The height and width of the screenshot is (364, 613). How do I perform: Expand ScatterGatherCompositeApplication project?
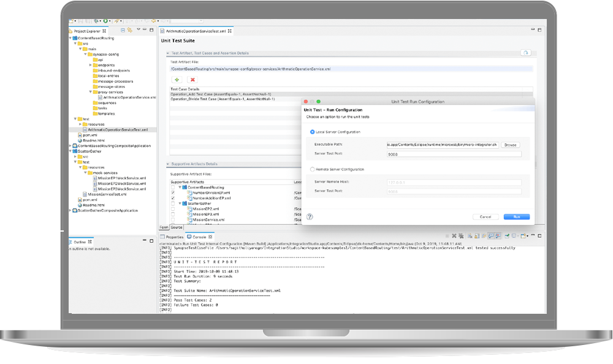coord(70,210)
